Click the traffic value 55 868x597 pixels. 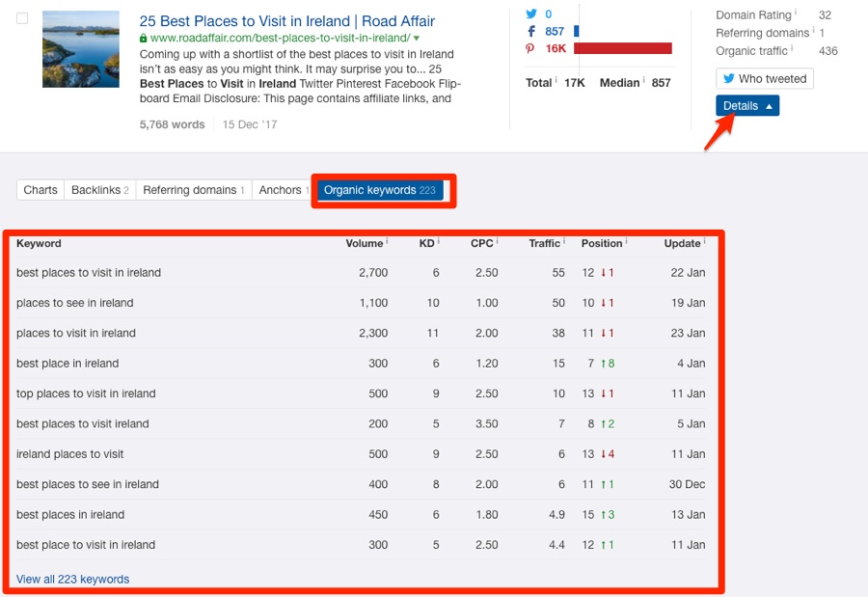coord(558,273)
